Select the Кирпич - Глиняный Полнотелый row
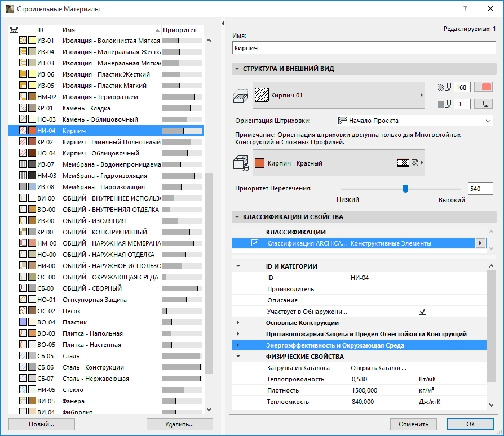 click(106, 142)
